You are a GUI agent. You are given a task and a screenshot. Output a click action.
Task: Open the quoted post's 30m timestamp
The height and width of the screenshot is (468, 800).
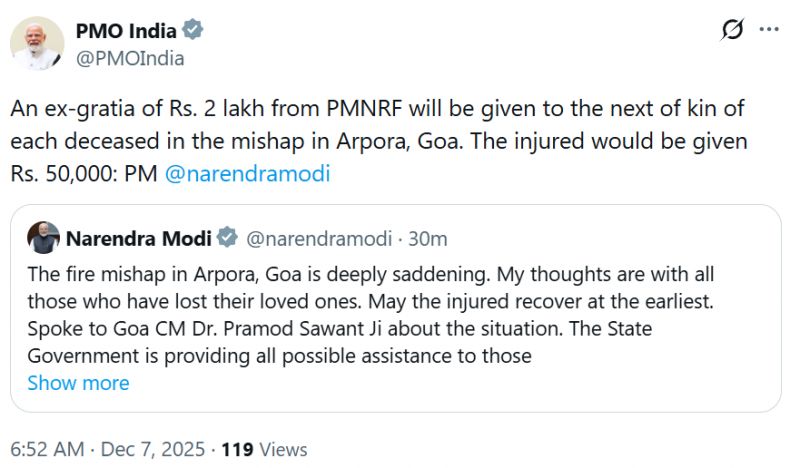(429, 238)
